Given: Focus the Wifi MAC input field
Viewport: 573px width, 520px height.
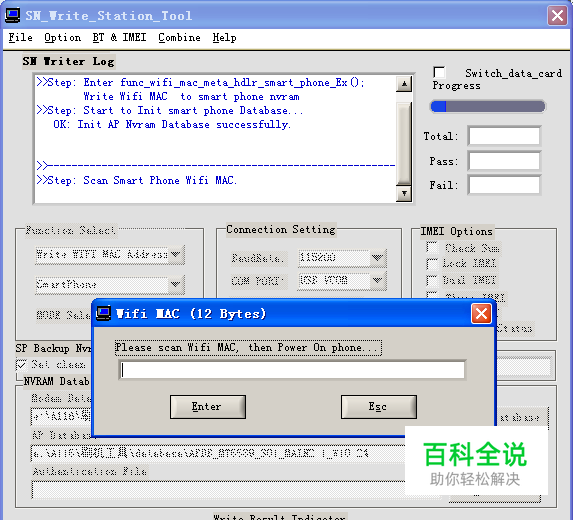Looking at the screenshot, I should (x=292, y=370).
